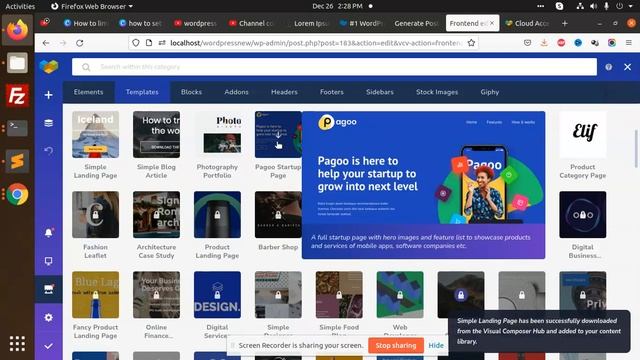Screen dimensions: 640x360
Task: Show Applications grid in dock
Action: (17, 344)
